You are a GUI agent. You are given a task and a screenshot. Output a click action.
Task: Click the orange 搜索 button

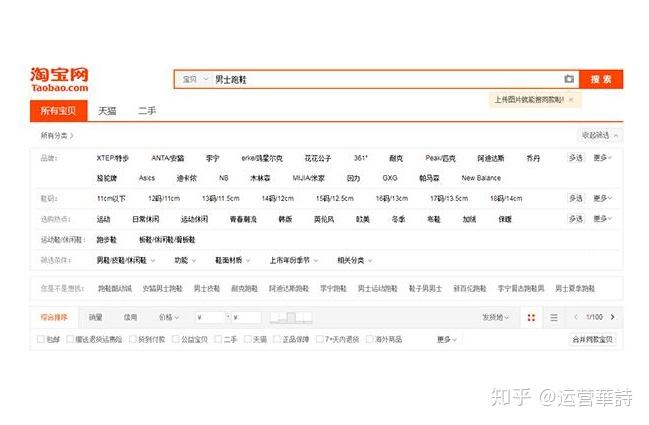tap(601, 79)
